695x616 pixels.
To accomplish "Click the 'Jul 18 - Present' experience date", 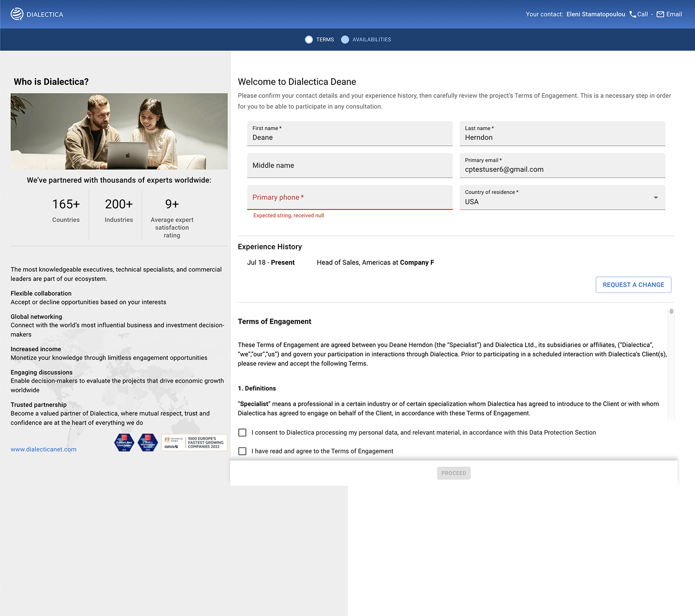I will tap(271, 262).
